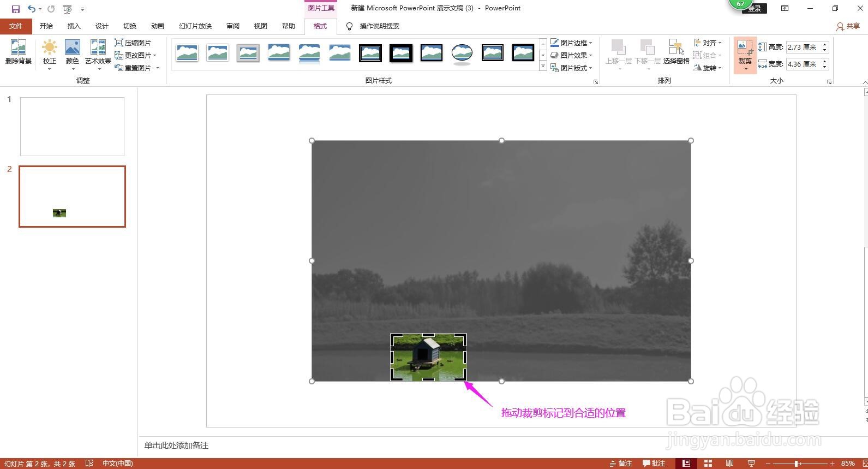This screenshot has width=868, height=469.
Task: Apply the third picture style with gray frame
Action: pyautogui.click(x=248, y=53)
